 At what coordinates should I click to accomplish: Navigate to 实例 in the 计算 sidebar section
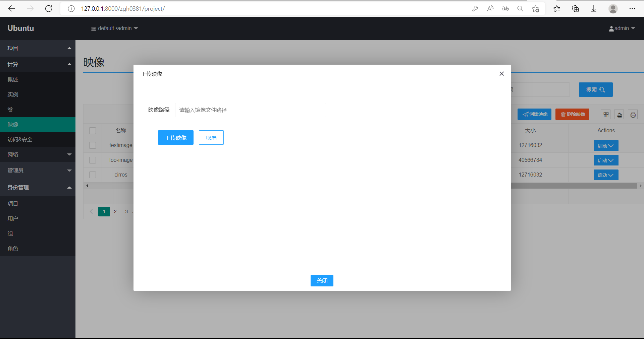[x=13, y=94]
